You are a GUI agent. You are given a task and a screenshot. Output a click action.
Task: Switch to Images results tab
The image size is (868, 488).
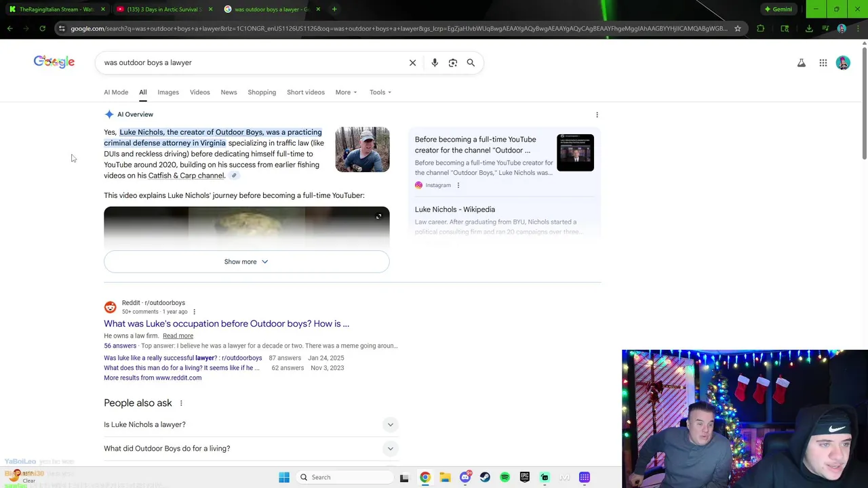click(168, 92)
